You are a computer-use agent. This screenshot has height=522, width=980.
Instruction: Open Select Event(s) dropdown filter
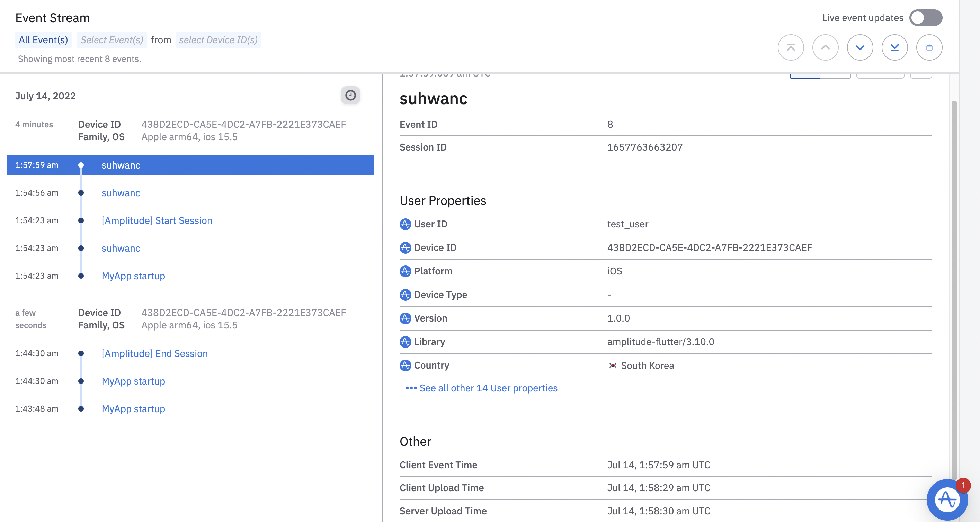click(112, 40)
